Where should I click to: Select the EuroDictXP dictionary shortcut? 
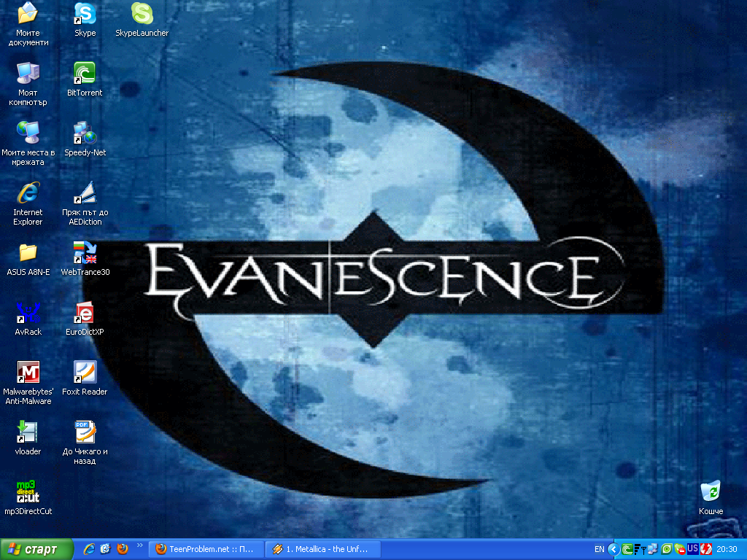click(x=85, y=318)
